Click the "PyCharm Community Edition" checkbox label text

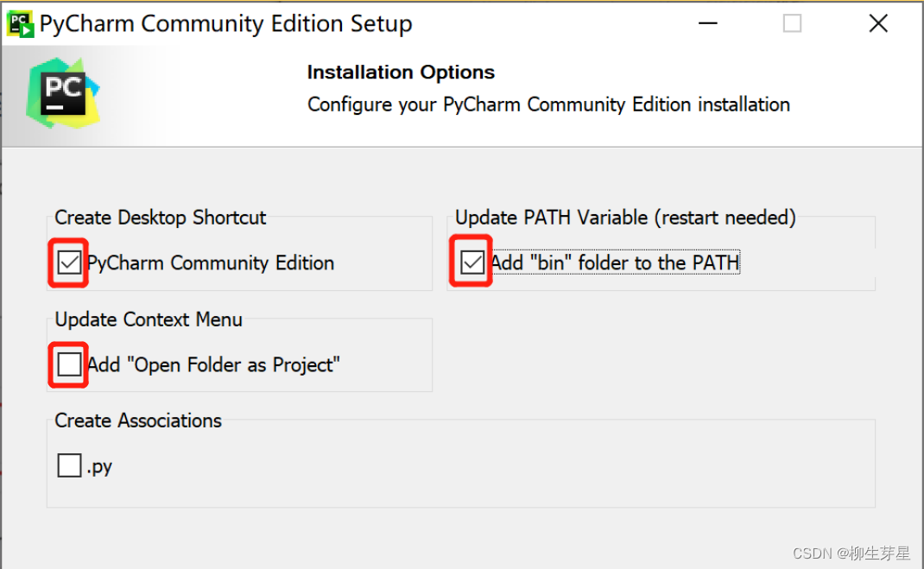click(x=211, y=262)
